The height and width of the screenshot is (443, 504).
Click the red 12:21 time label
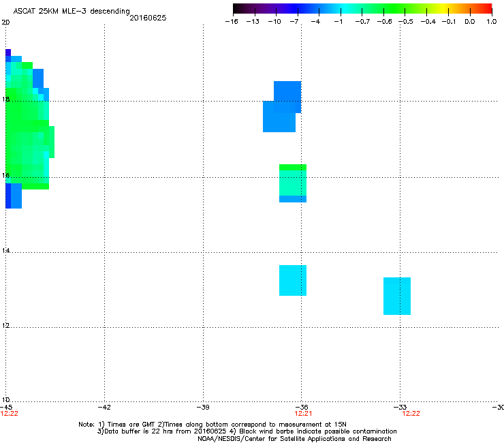click(303, 414)
